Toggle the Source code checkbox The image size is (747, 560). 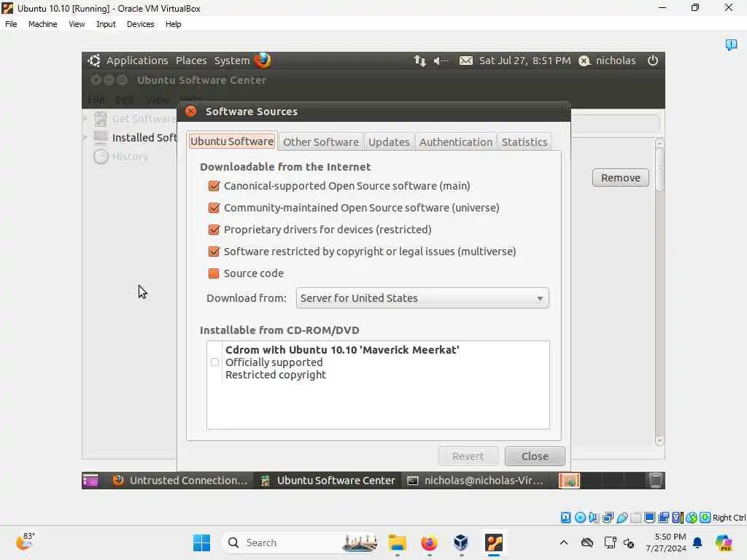[214, 273]
